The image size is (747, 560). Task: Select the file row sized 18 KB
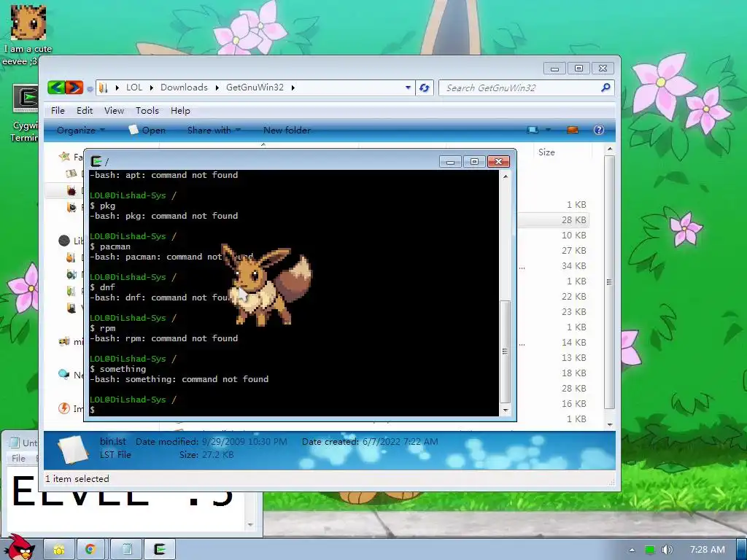[553, 373]
